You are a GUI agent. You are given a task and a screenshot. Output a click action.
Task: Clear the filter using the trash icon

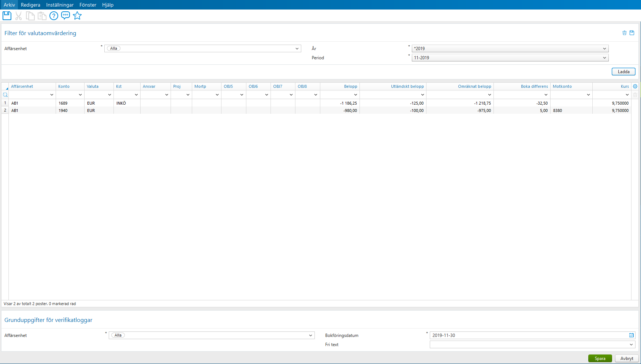tap(625, 33)
